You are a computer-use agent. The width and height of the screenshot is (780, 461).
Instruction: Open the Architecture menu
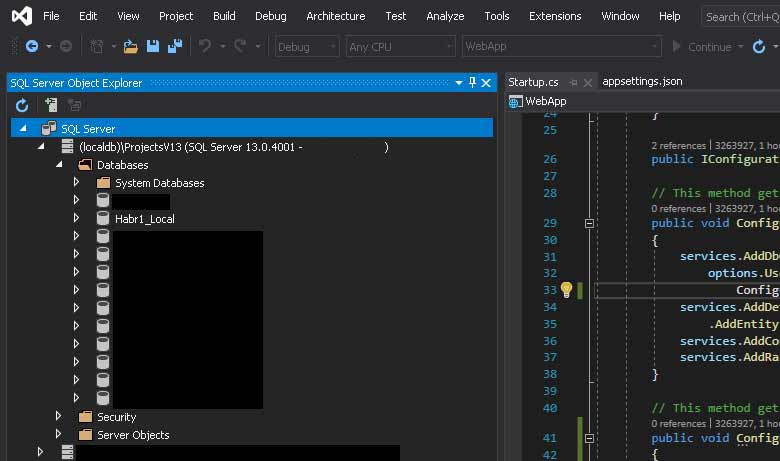(336, 16)
